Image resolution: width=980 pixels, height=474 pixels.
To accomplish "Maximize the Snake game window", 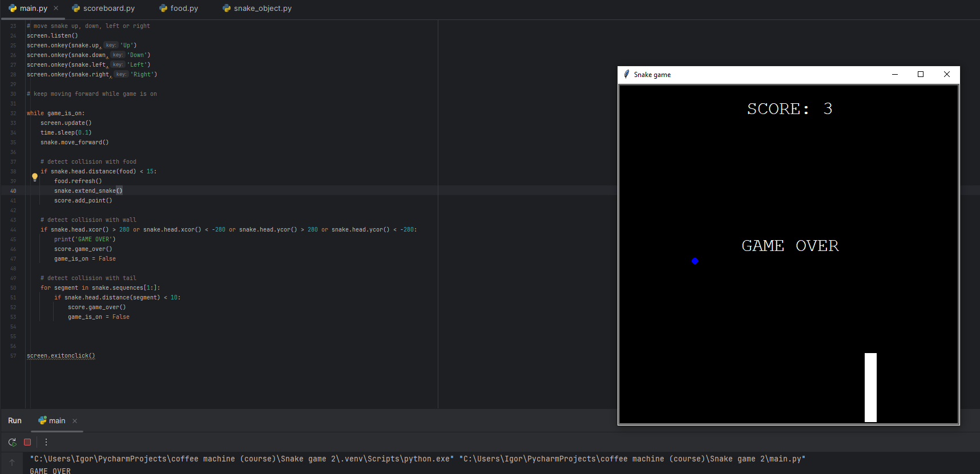I will click(x=921, y=75).
